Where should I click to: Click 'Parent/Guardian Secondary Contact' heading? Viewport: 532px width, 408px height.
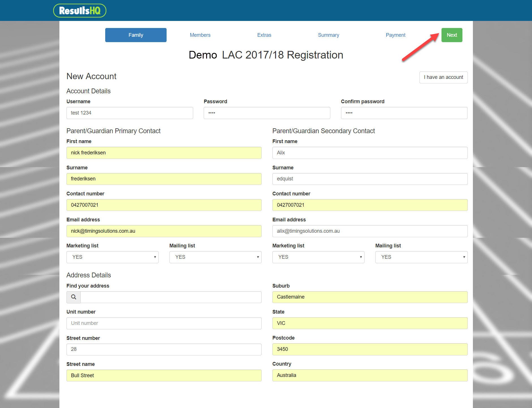pyautogui.click(x=324, y=131)
